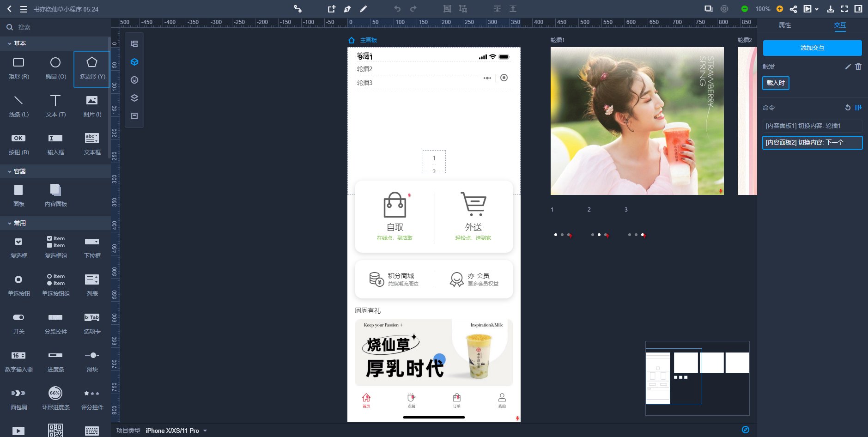Choose the 按钮 (B) button component

point(18,144)
